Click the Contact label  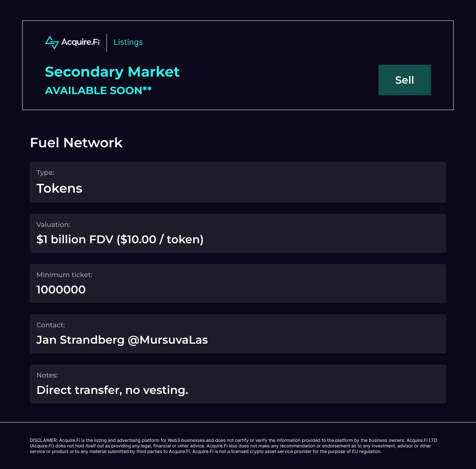[x=51, y=325]
